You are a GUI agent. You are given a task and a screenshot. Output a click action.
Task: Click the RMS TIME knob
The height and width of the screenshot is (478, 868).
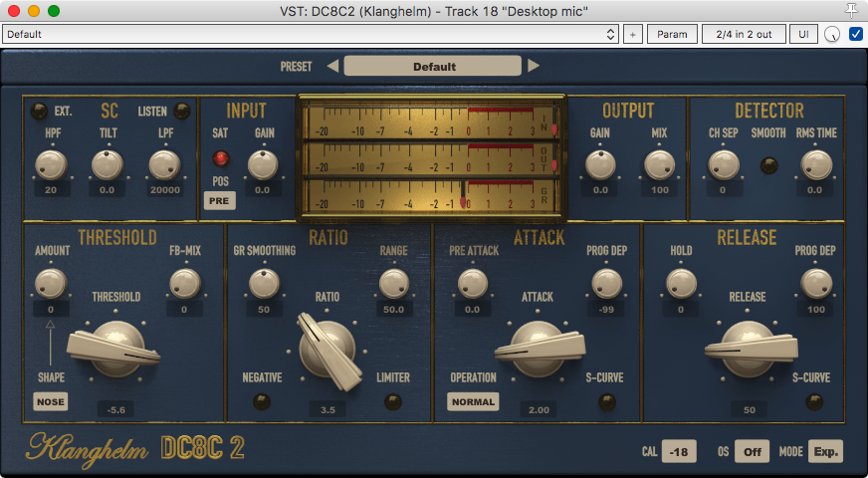coord(816,164)
